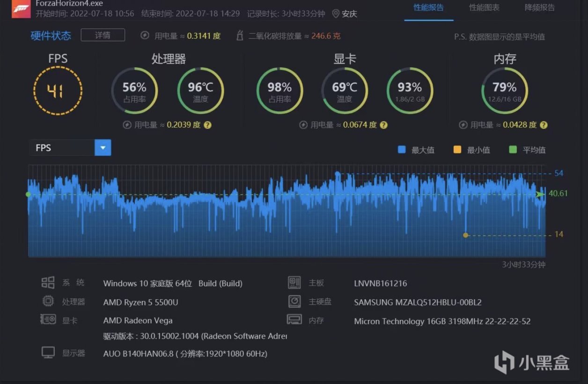
Task: Click the Windows icon in the 系统 row
Action: point(48,283)
